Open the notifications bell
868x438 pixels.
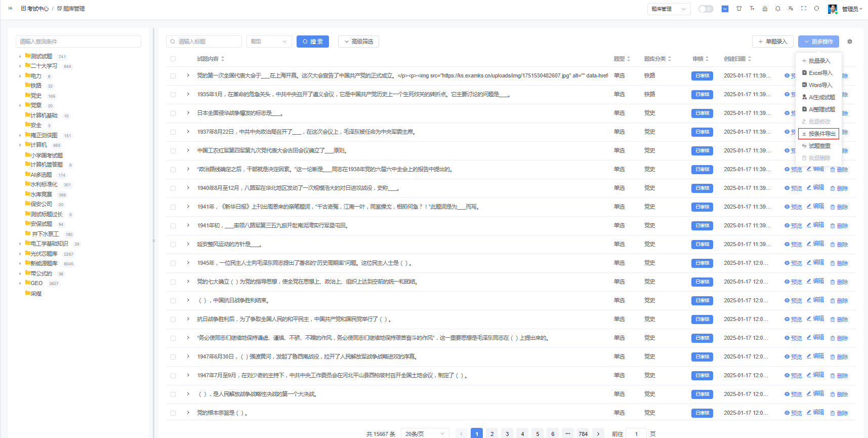[x=778, y=9]
